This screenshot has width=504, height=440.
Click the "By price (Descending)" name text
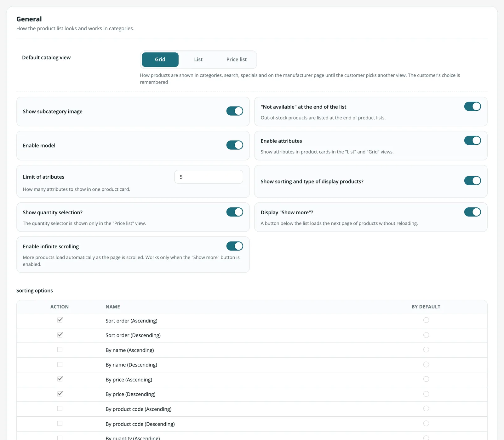click(130, 394)
